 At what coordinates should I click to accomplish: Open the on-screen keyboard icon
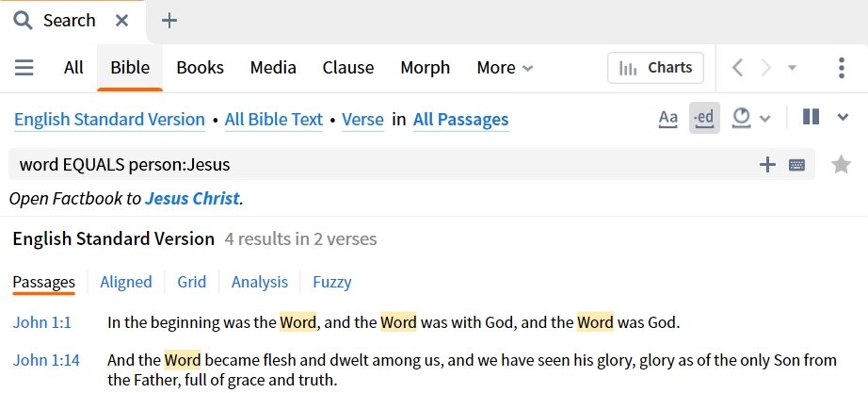click(796, 165)
